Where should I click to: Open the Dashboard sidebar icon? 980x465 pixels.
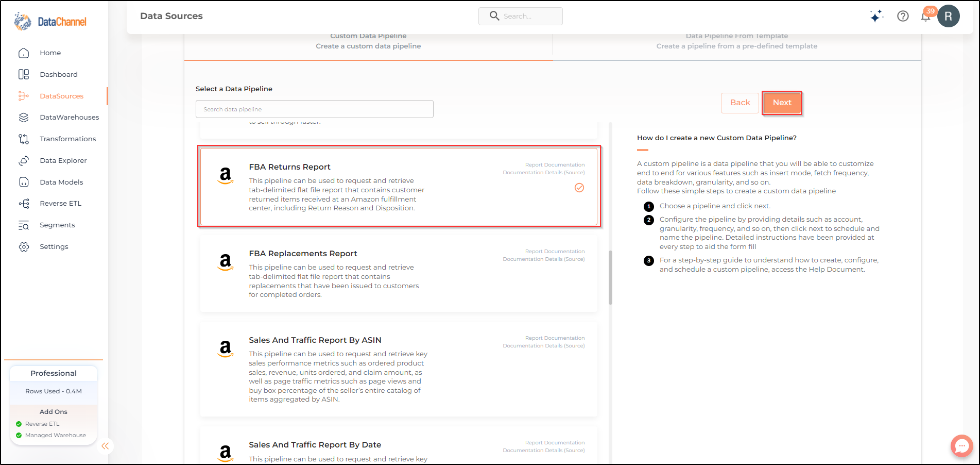[24, 74]
